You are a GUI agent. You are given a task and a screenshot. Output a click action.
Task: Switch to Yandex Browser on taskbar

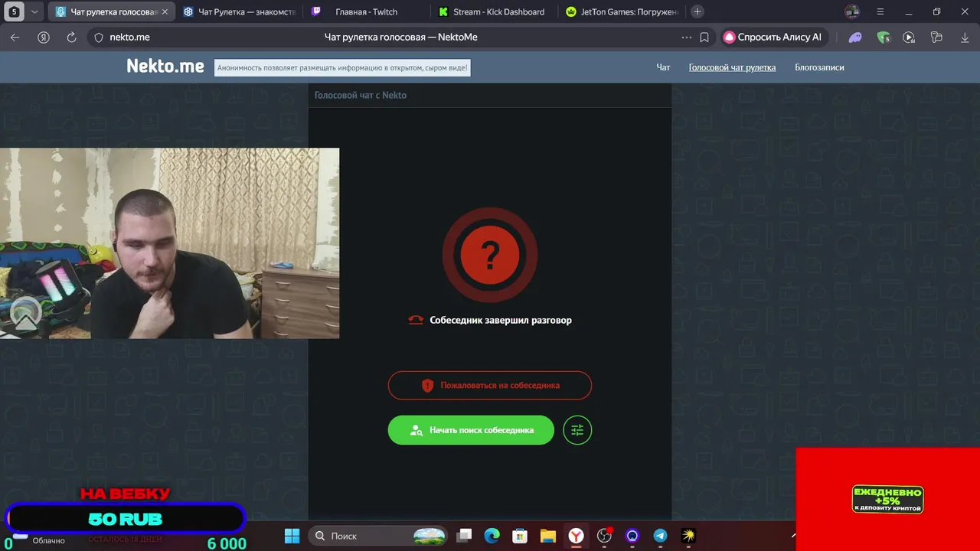click(x=576, y=536)
